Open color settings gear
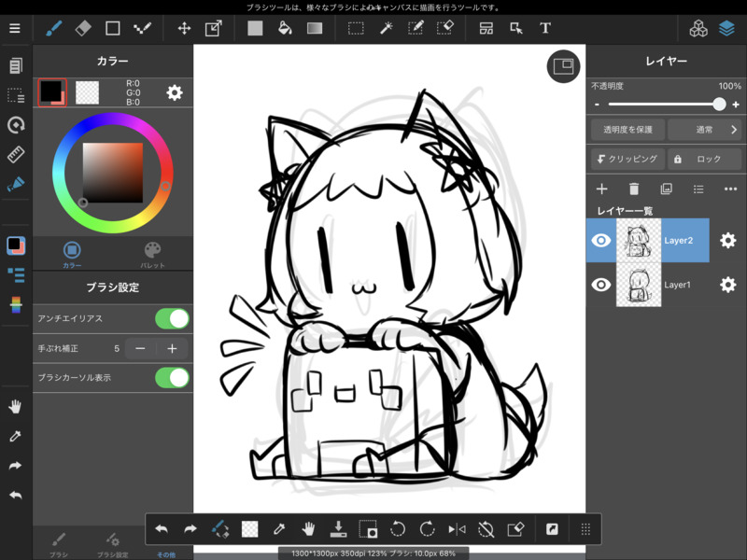 [x=175, y=92]
